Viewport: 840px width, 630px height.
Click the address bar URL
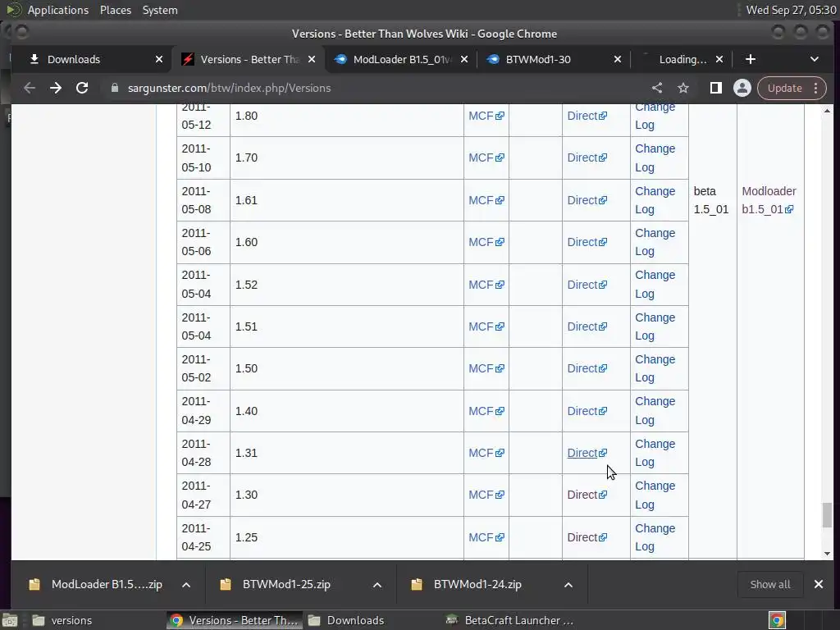(230, 88)
